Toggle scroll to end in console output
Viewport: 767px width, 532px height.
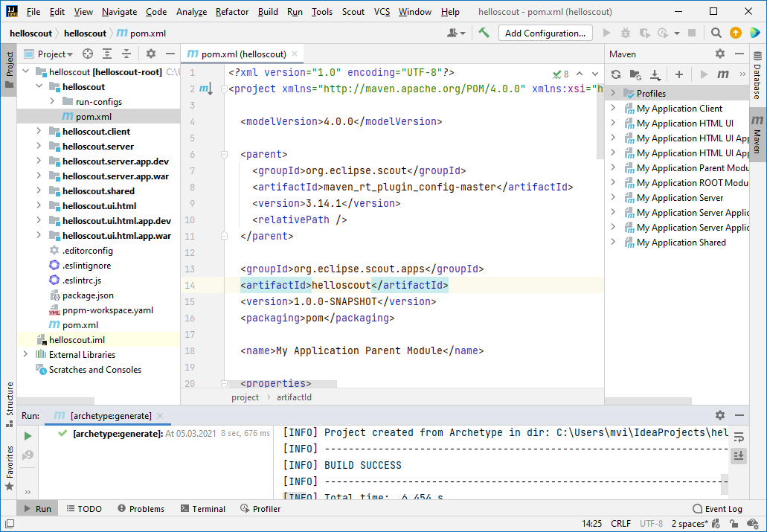pos(739,455)
